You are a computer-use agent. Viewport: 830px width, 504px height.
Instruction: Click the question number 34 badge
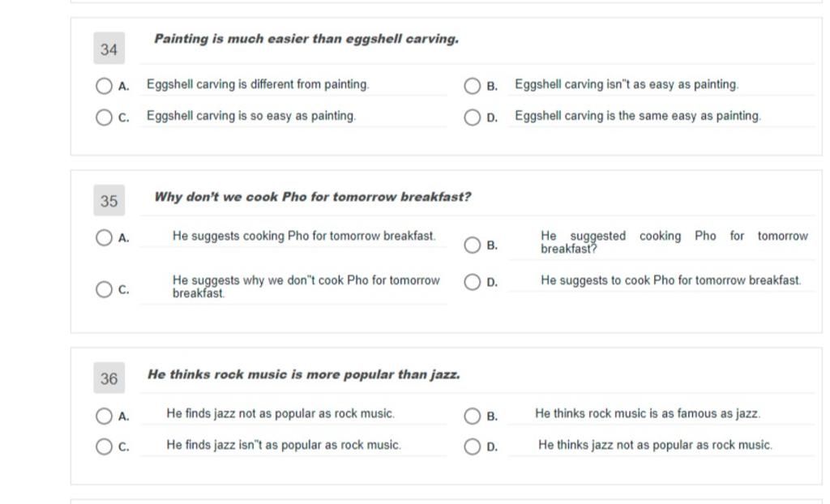point(109,48)
